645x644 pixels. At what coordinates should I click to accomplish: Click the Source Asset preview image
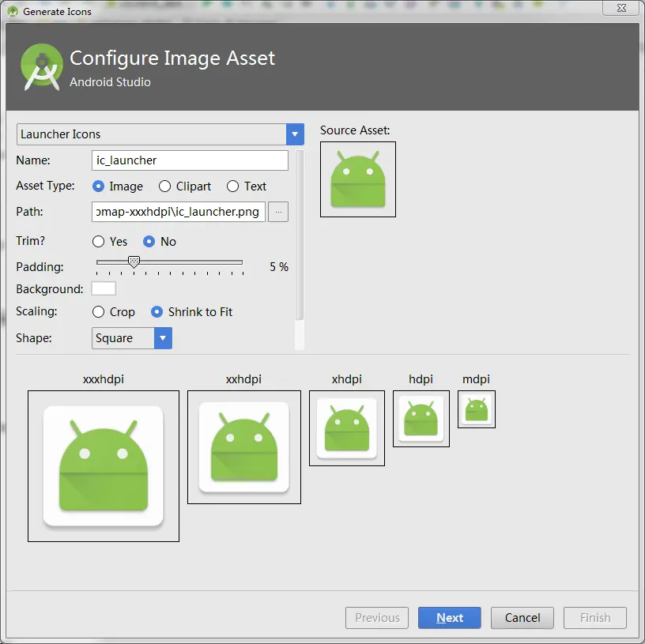point(358,179)
